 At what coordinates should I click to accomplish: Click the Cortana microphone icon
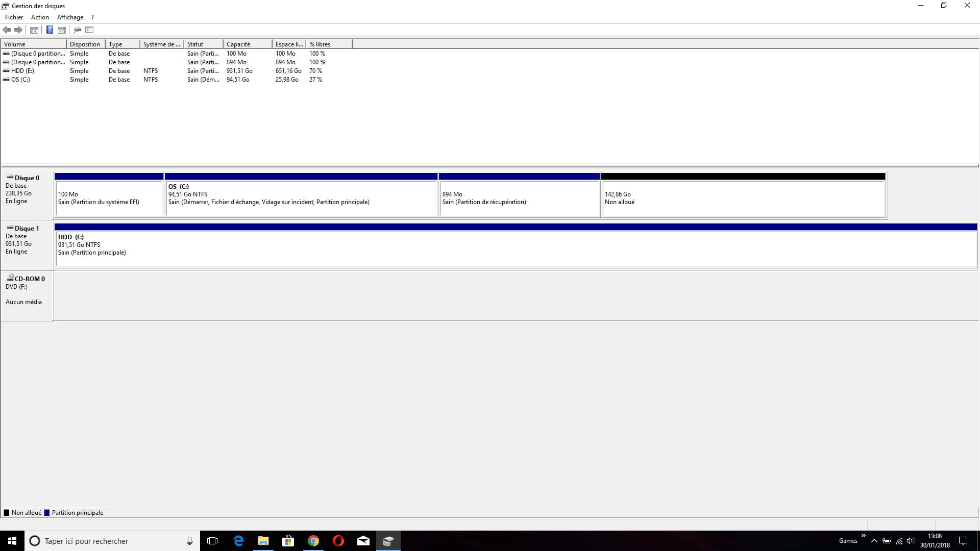[189, 541]
